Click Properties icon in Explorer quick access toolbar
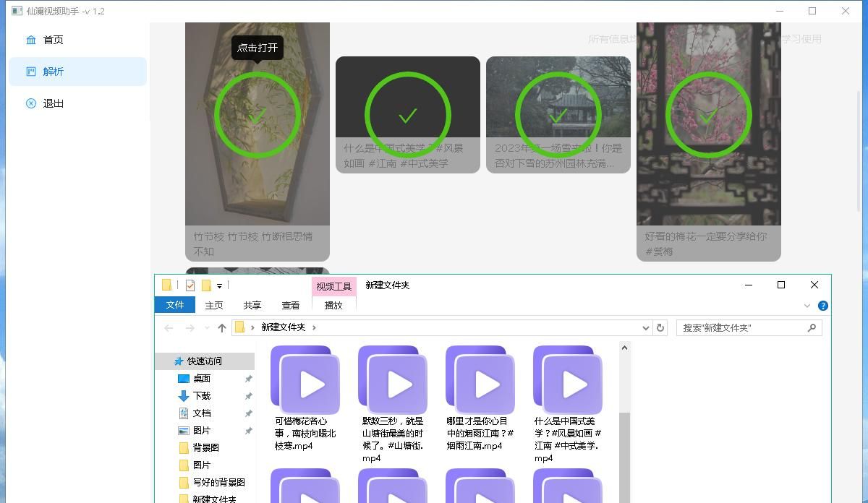This screenshot has height=503, width=868. (190, 285)
